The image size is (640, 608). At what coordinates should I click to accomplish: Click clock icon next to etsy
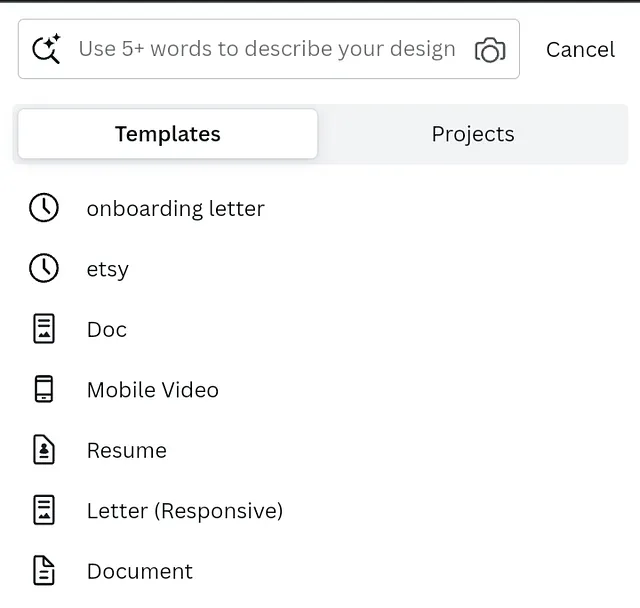[x=44, y=268]
